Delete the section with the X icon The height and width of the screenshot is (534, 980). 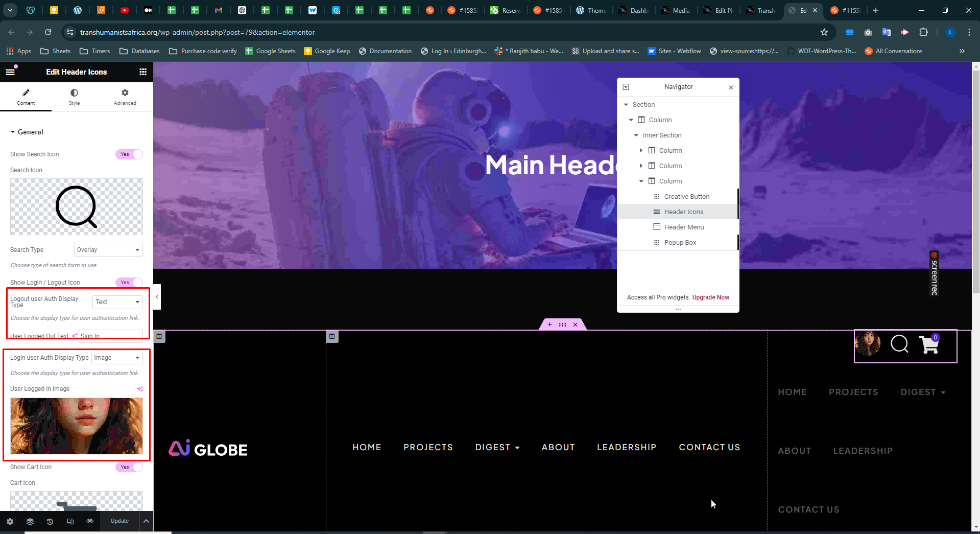(x=575, y=324)
